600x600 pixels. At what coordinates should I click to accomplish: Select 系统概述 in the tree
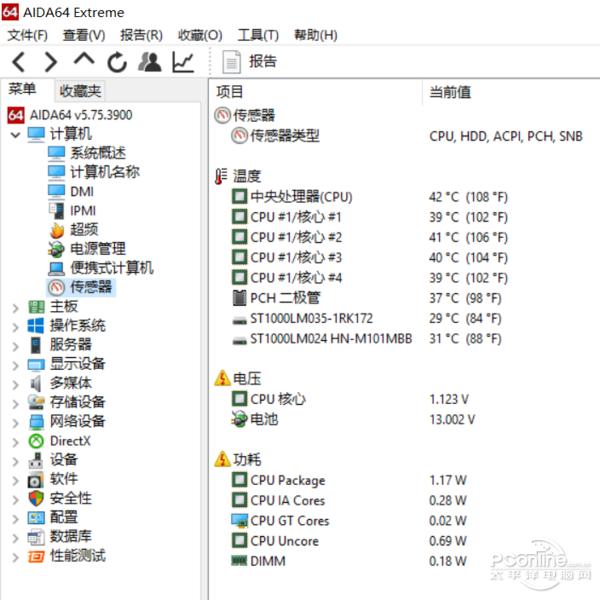click(98, 153)
